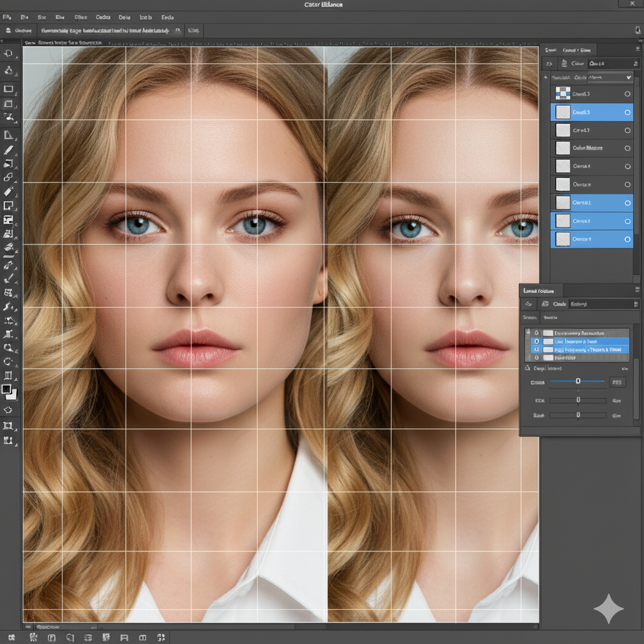Select the pentagon shape tool below color swatches
This screenshot has height=644, width=644.
(8, 410)
